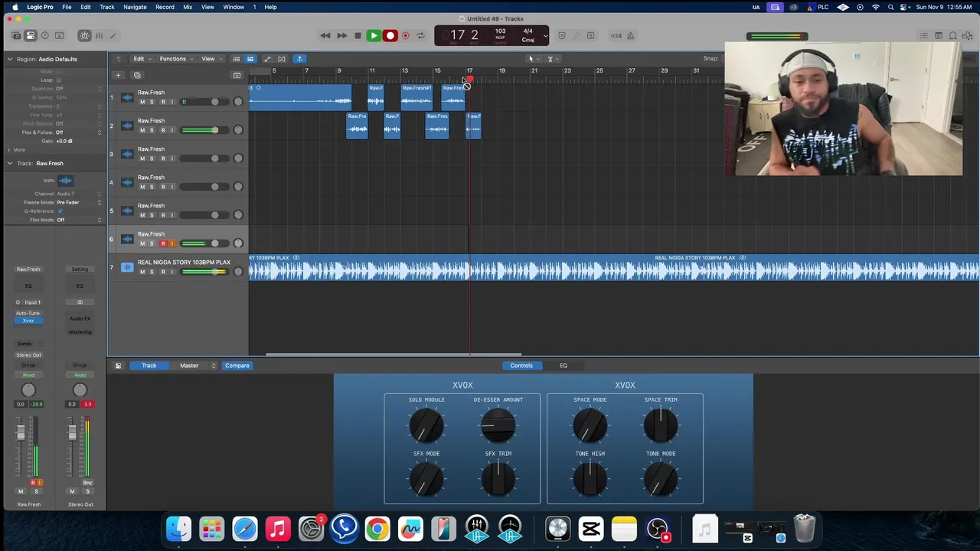Click the Duplicate Track icon
Image resolution: width=980 pixels, height=551 pixels.
tap(137, 75)
